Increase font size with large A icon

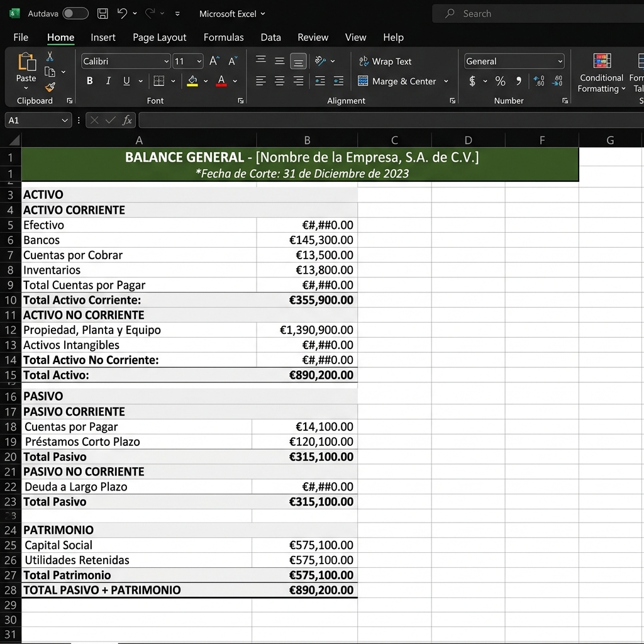pyautogui.click(x=214, y=61)
